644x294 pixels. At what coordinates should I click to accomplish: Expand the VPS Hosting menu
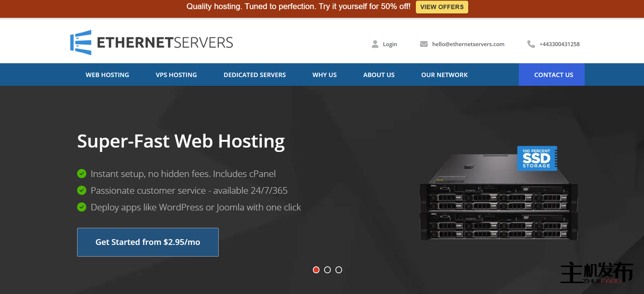point(176,75)
